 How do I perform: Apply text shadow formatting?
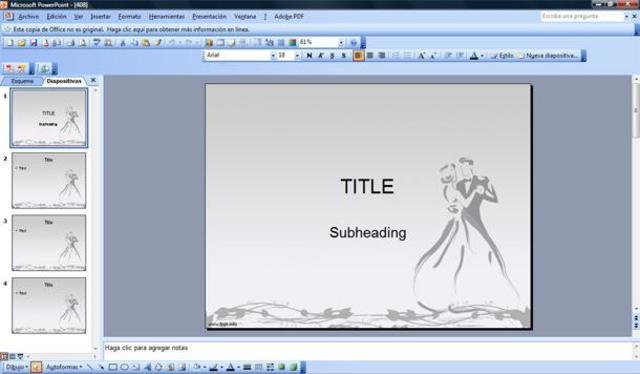(344, 56)
